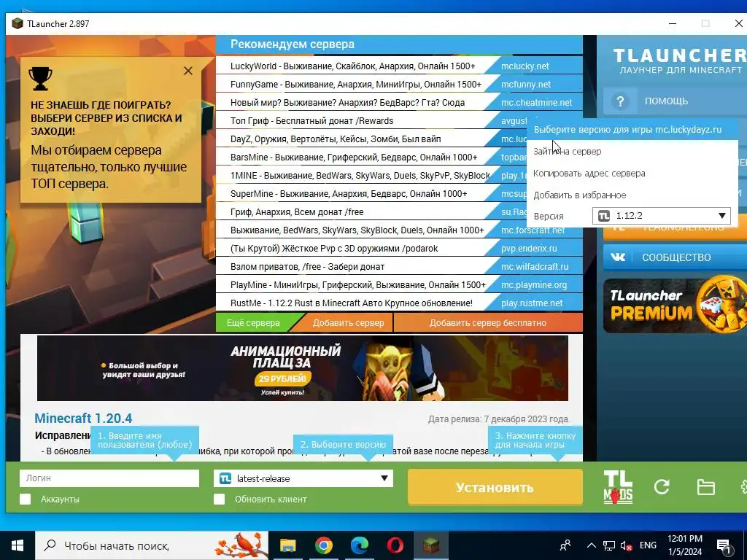Expand the 1.12.2 version dropdown
This screenshot has height=560, width=747.
click(661, 216)
